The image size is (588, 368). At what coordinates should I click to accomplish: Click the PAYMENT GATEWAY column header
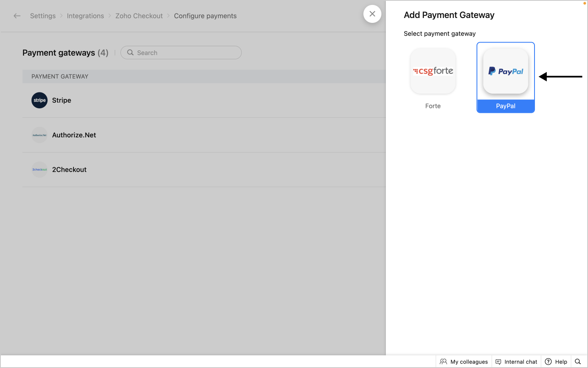click(60, 76)
